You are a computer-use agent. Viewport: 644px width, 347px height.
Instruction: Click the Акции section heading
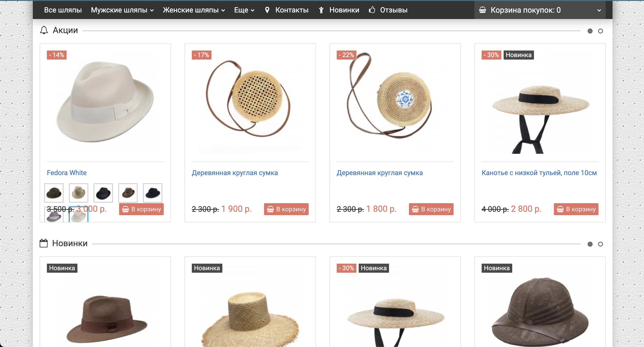click(x=65, y=30)
